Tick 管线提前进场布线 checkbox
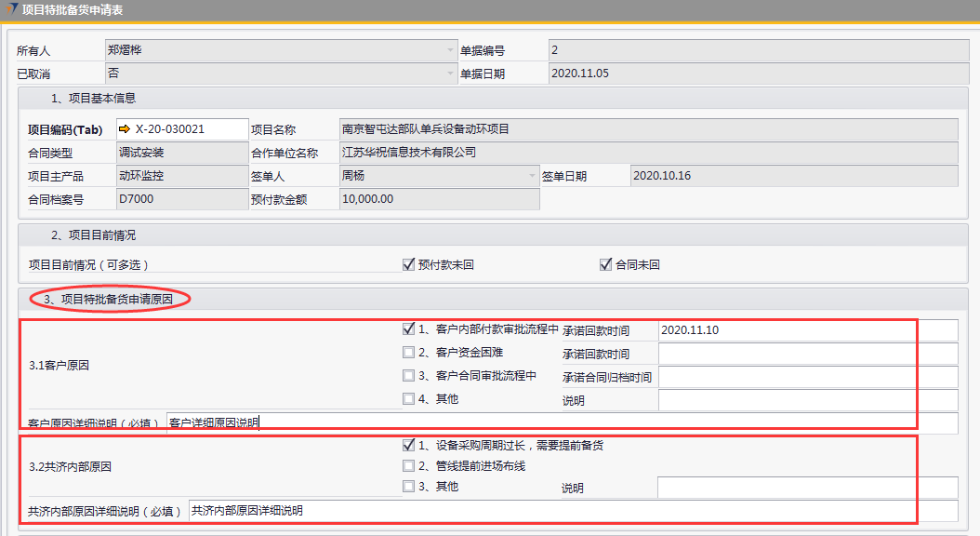This screenshot has width=980, height=536. (x=408, y=465)
